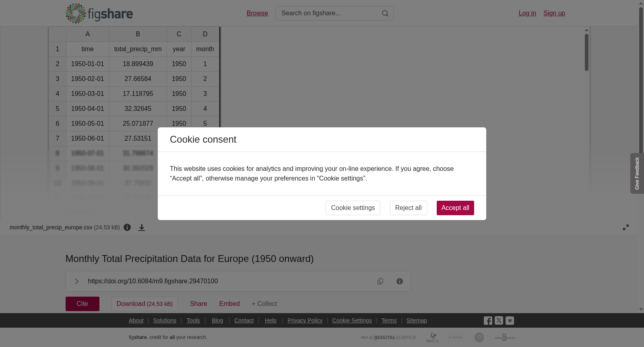Open Give Feedback side tab
Image resolution: width=644 pixels, height=347 pixels.
pos(637,173)
